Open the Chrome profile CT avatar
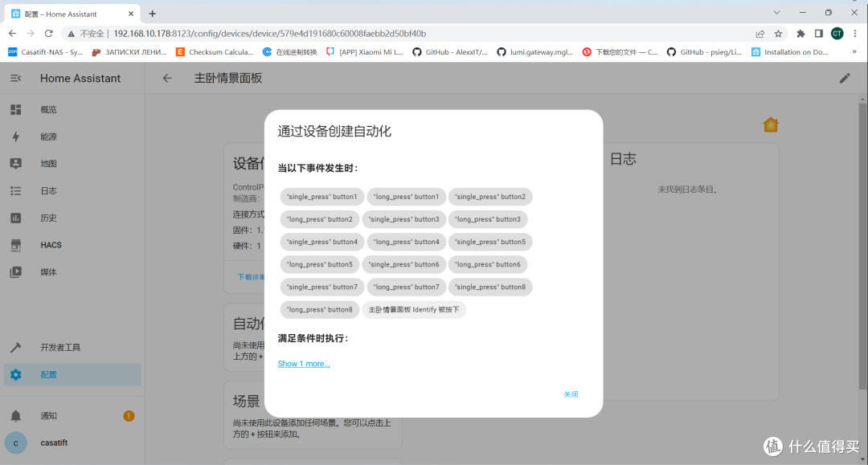Viewport: 868px width, 465px height. (837, 34)
